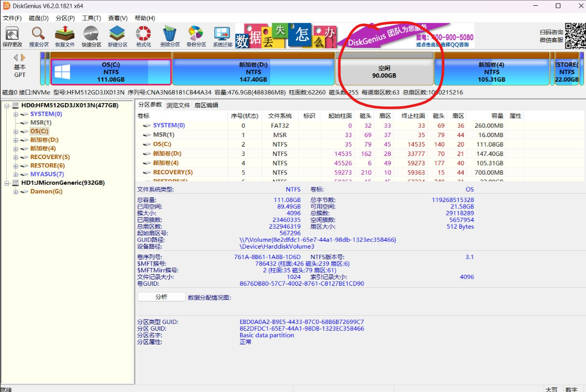Open the 磁盘(D) menu

click(x=39, y=18)
